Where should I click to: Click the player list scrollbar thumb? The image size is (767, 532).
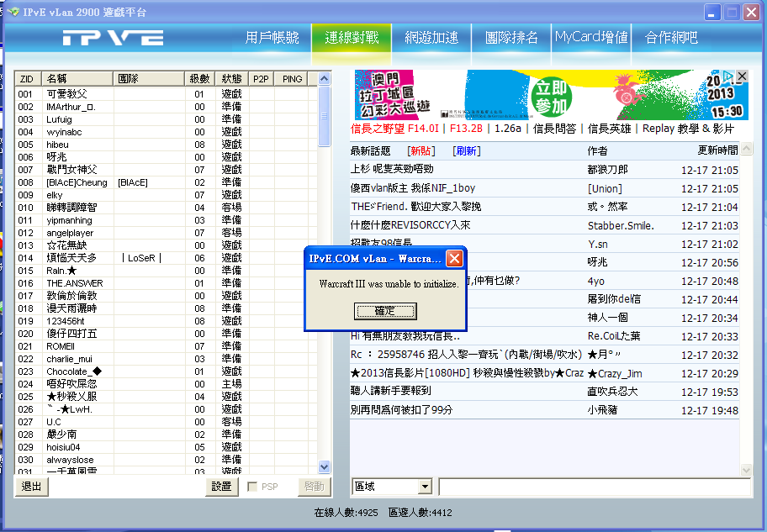tap(325, 116)
